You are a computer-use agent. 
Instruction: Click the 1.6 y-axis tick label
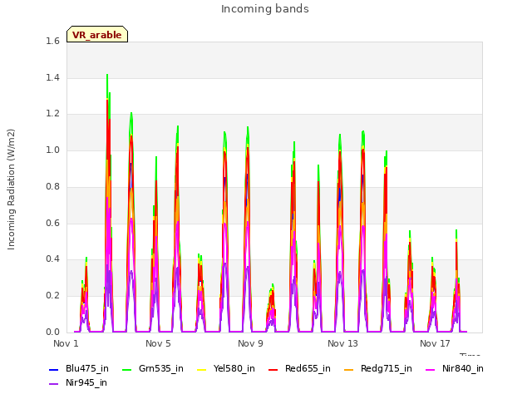(52, 41)
